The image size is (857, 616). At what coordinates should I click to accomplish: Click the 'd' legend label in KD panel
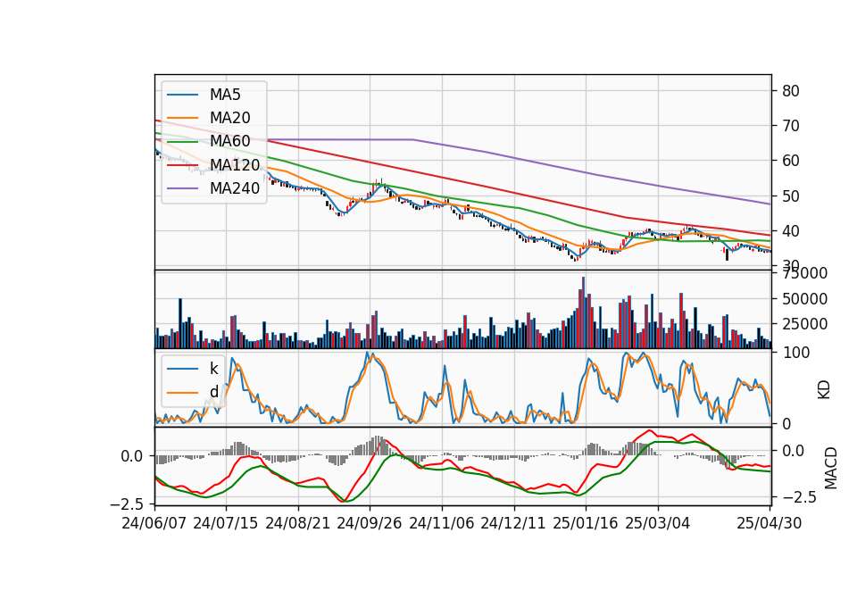click(213, 392)
